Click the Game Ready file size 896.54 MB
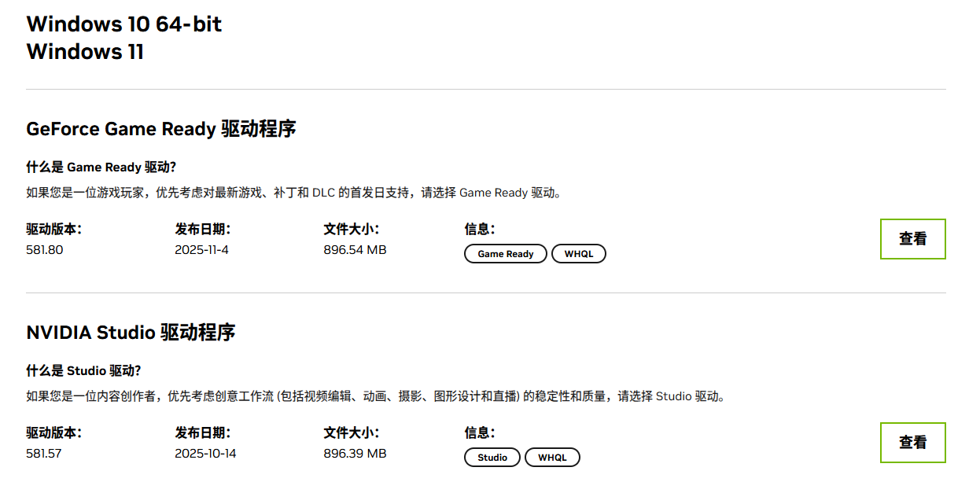The height and width of the screenshot is (482, 980). [356, 249]
